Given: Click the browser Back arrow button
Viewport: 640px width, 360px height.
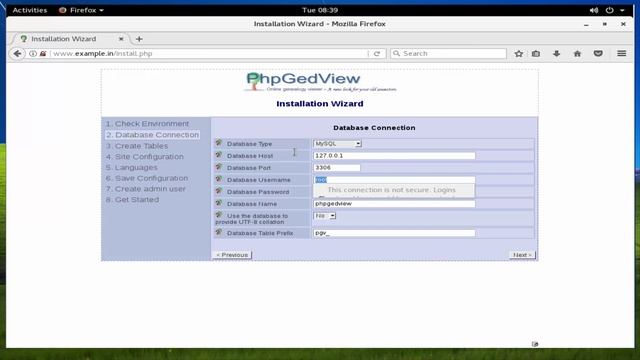Looking at the screenshot, I should coord(17,53).
